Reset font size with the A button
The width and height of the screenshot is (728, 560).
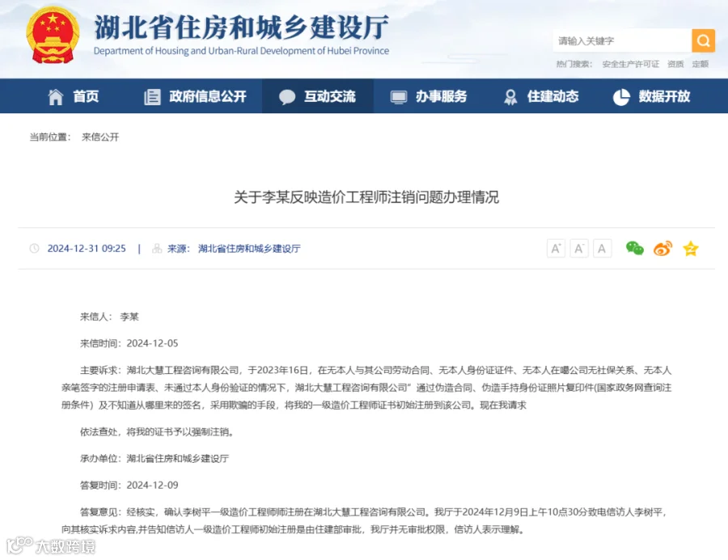(x=601, y=248)
